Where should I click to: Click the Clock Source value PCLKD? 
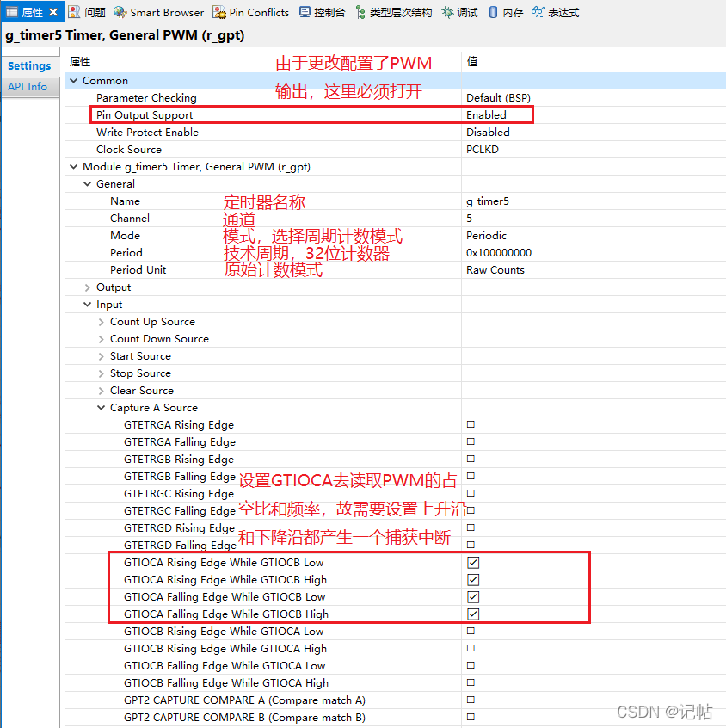click(483, 150)
